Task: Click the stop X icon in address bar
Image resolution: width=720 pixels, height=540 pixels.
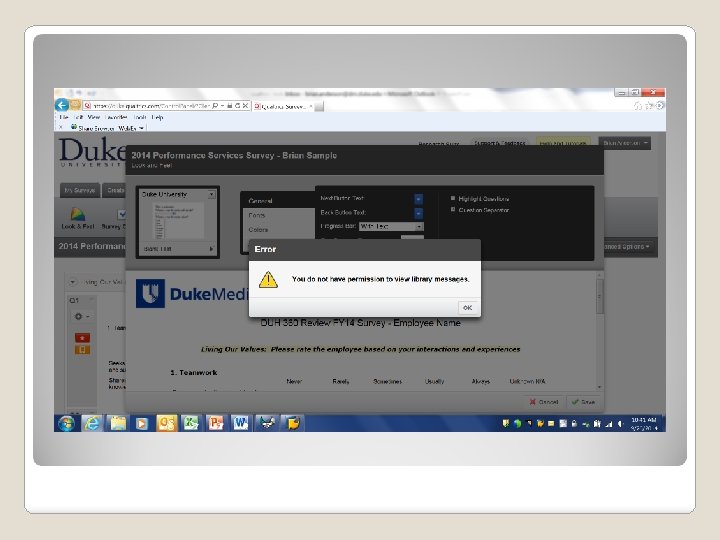Action: [x=246, y=106]
